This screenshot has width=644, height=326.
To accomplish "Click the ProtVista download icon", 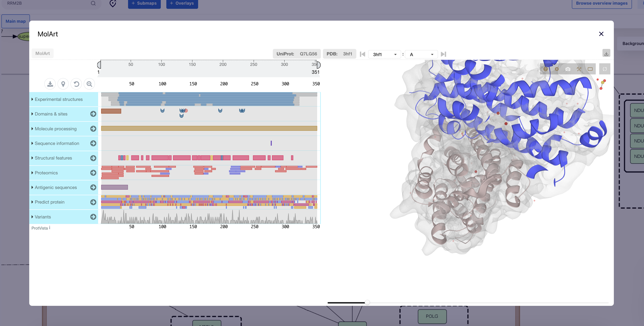I will point(50,84).
